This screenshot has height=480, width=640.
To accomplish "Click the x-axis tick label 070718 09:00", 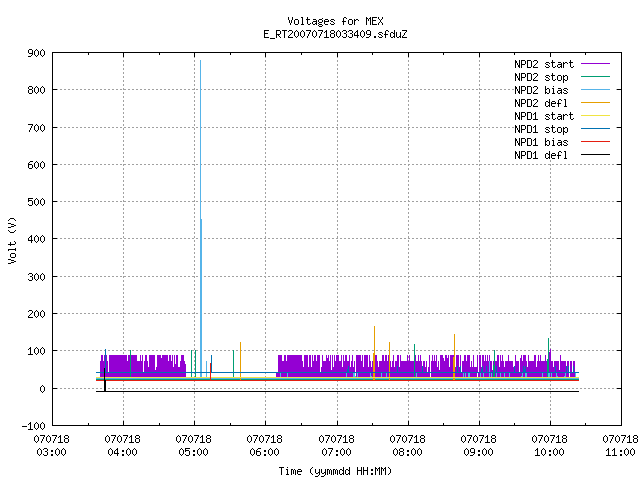I will 478,446.
